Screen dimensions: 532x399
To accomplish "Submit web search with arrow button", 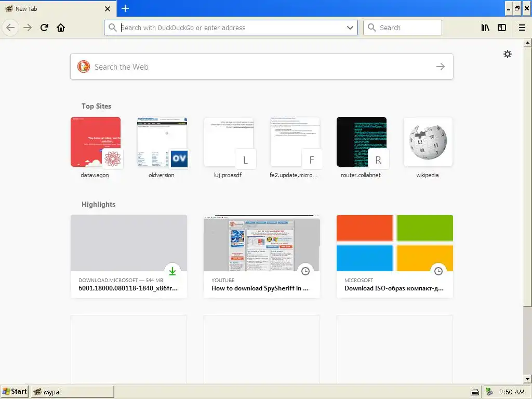I will (441, 66).
